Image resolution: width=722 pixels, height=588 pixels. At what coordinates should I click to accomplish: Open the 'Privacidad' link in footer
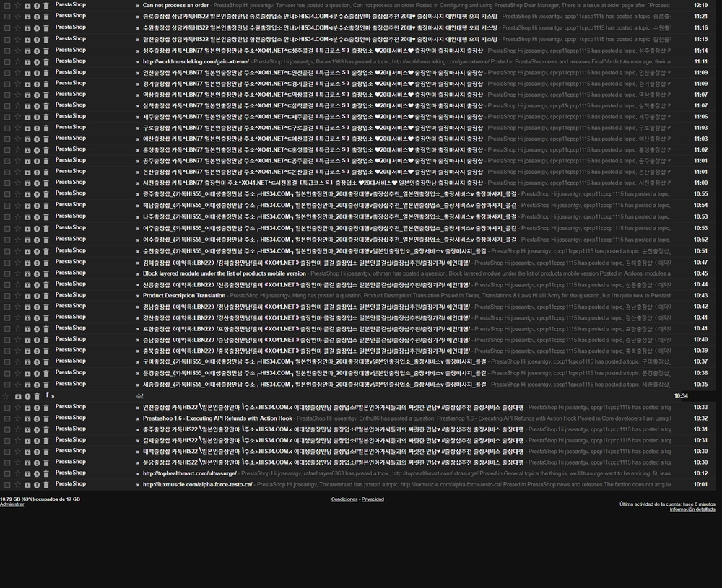click(373, 499)
